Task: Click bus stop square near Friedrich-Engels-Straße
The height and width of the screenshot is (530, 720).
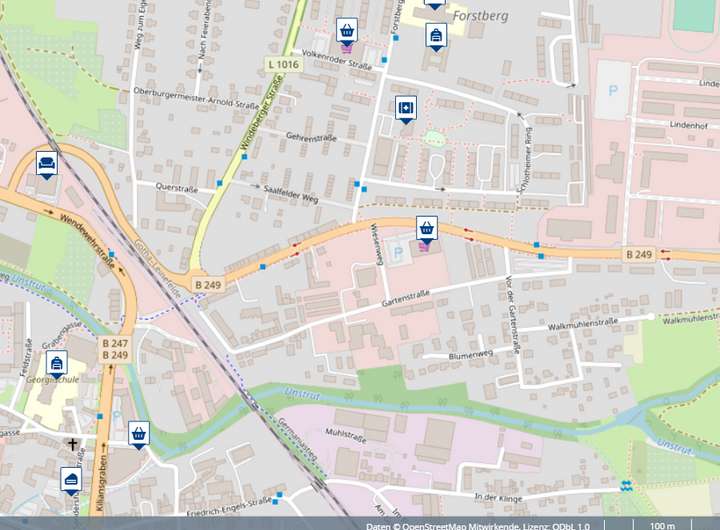Action: coord(279,495)
